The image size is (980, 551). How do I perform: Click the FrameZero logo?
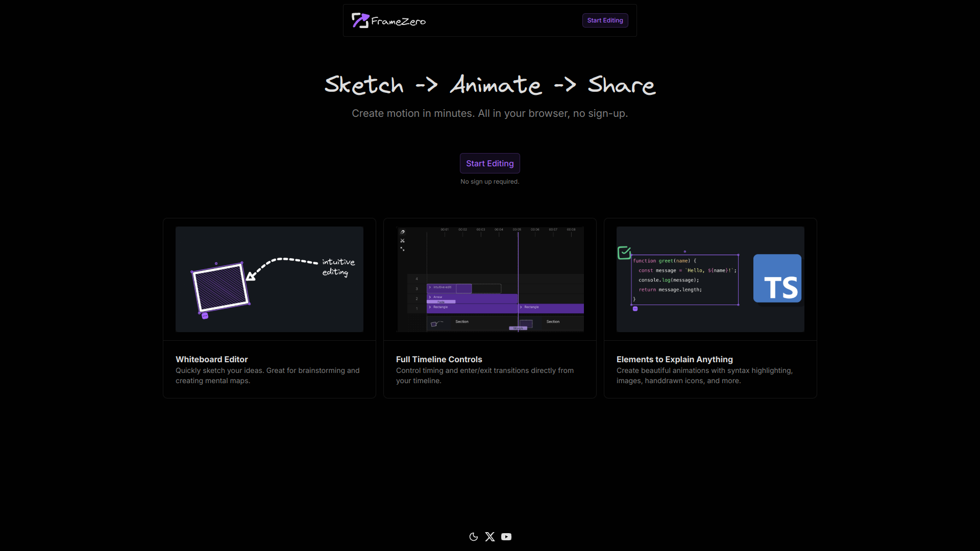pos(388,20)
